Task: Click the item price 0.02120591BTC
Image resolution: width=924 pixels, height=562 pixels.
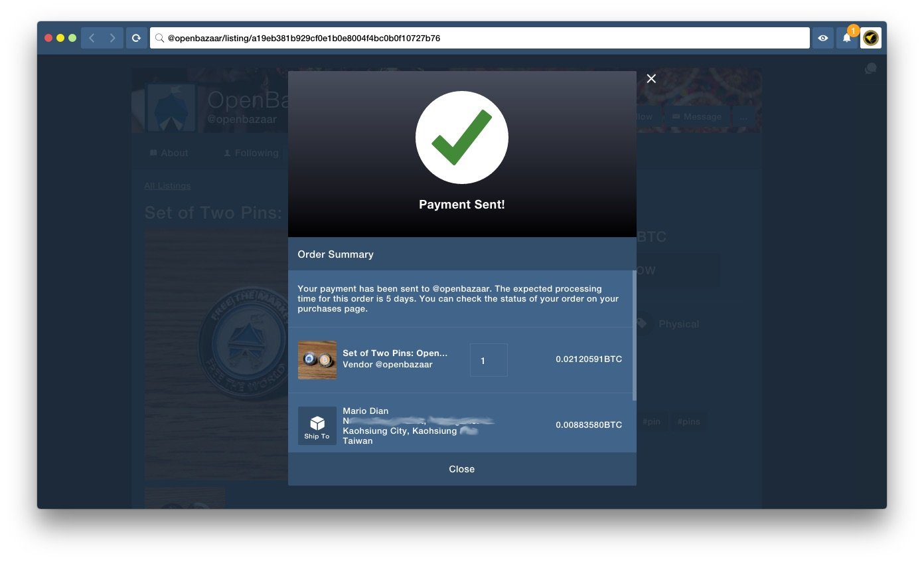Action: pos(589,359)
